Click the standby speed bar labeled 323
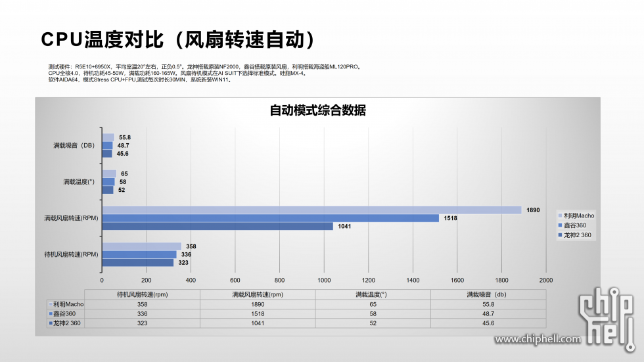 [x=138, y=262]
